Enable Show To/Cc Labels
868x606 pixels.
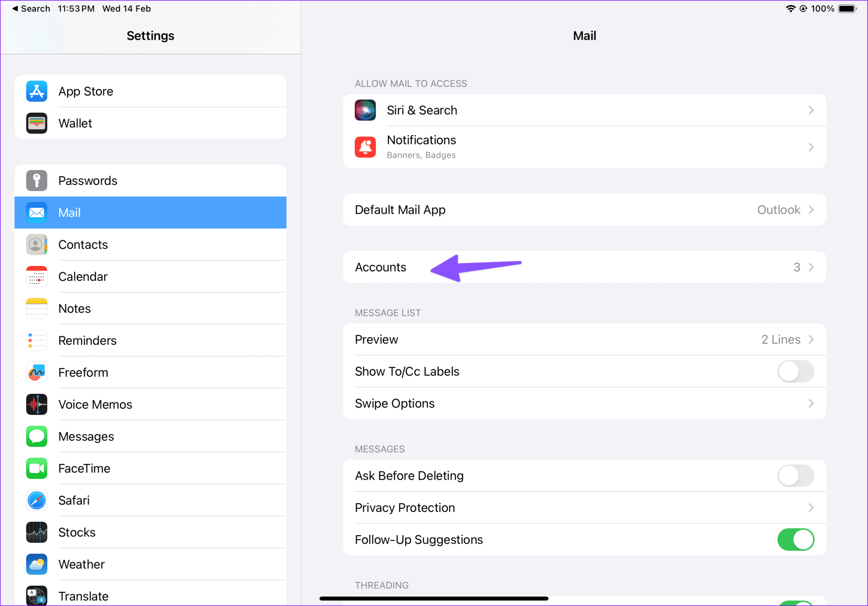coord(796,371)
